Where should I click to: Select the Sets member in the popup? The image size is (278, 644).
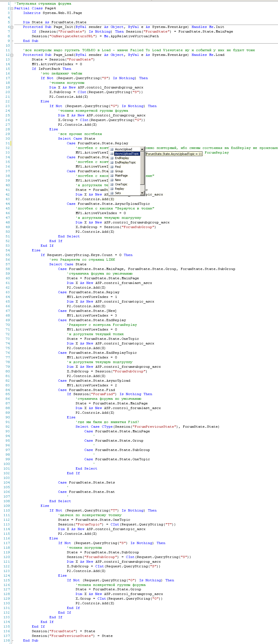118,193
